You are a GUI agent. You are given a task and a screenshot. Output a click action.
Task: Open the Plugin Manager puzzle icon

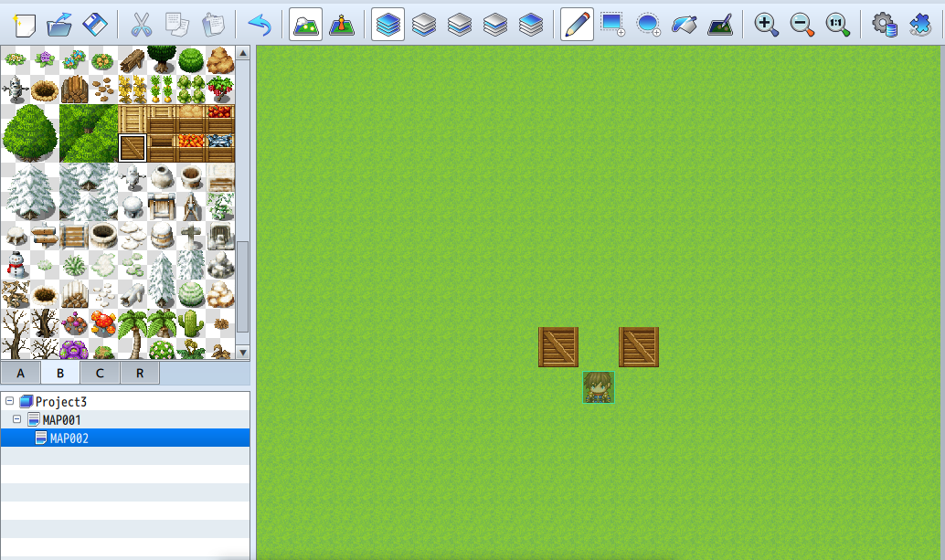click(919, 25)
